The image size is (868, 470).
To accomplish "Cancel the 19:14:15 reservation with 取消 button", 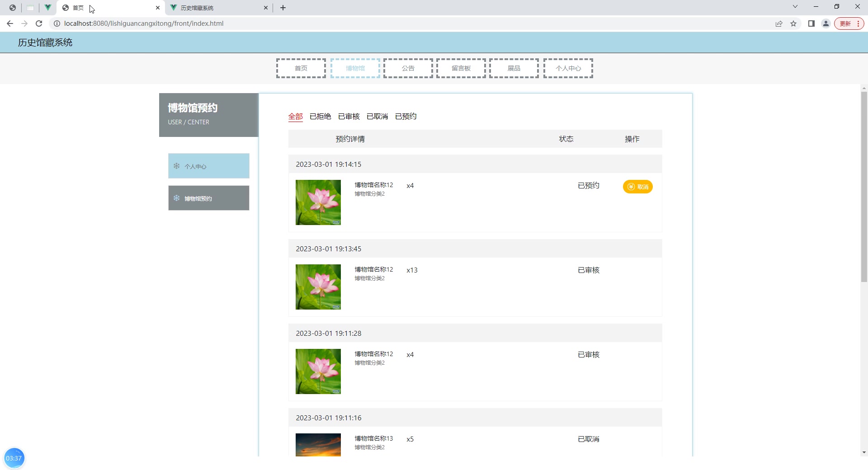I will pos(638,187).
